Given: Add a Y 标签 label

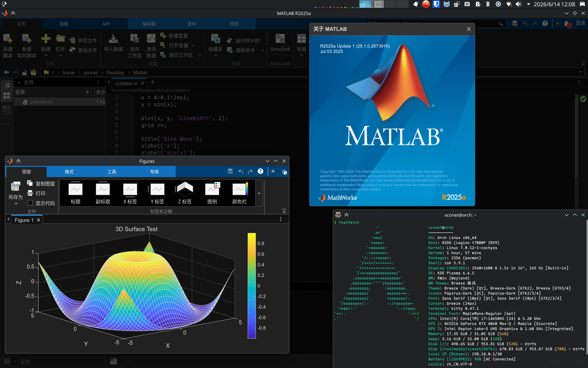Looking at the screenshot, I should coord(157,193).
